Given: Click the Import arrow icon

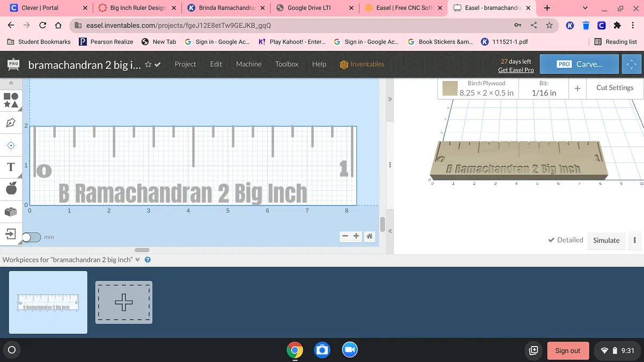Looking at the screenshot, I should [x=11, y=234].
